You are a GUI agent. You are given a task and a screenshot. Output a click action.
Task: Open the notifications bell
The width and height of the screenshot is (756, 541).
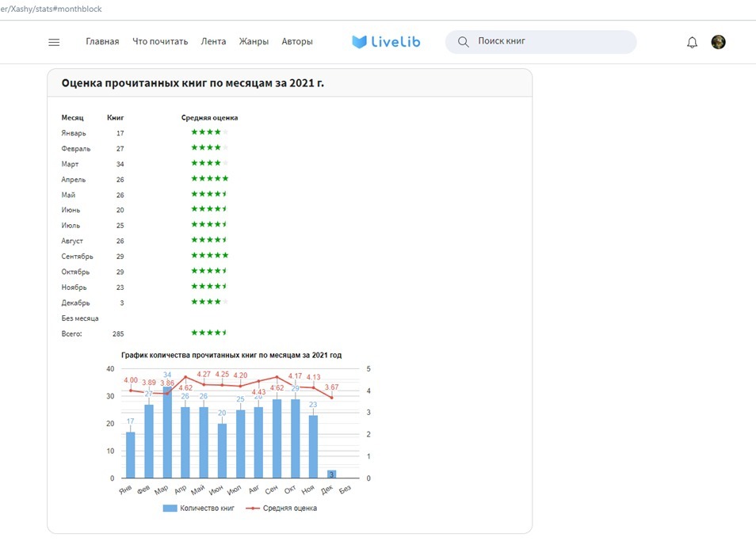[x=692, y=42]
